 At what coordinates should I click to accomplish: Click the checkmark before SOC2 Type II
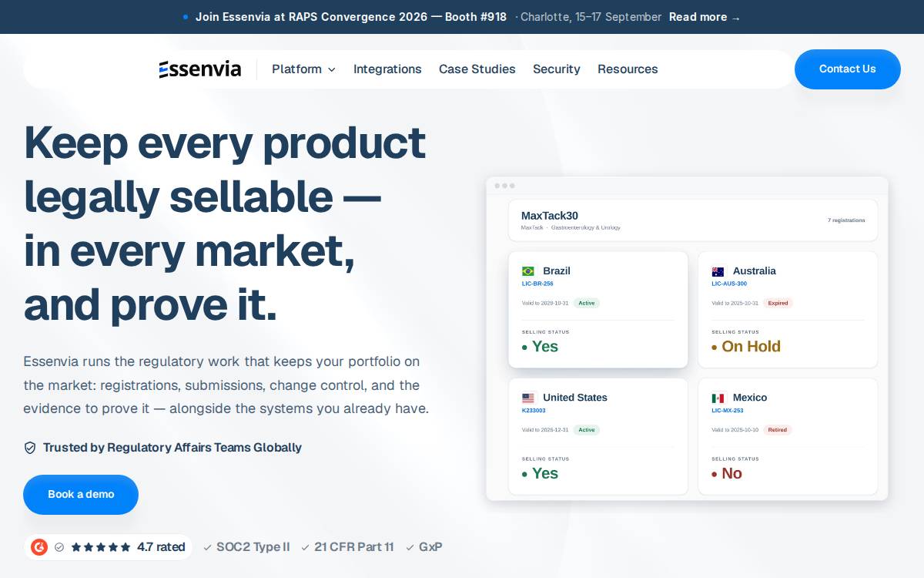click(x=207, y=548)
